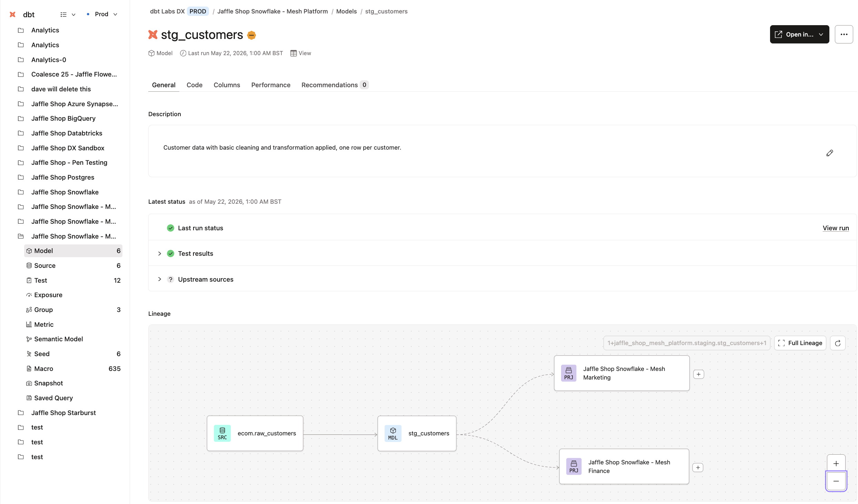Open Group resource type in sidebar
The height and width of the screenshot is (504, 858).
tap(73, 310)
